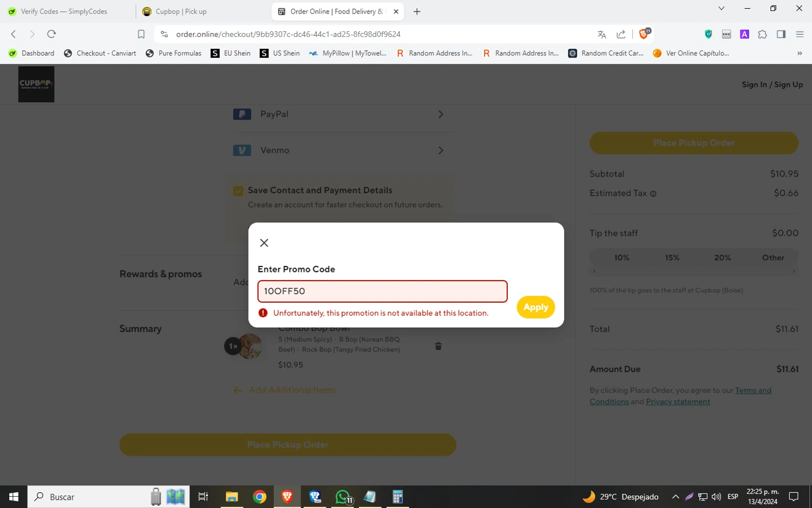Click the top Place Pickup Order button

pyautogui.click(x=693, y=143)
